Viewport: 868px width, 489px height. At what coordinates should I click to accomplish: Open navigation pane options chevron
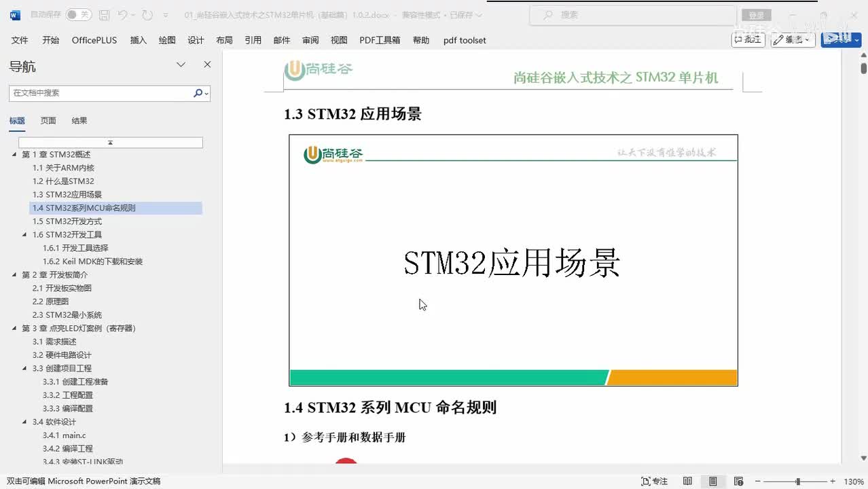181,65
